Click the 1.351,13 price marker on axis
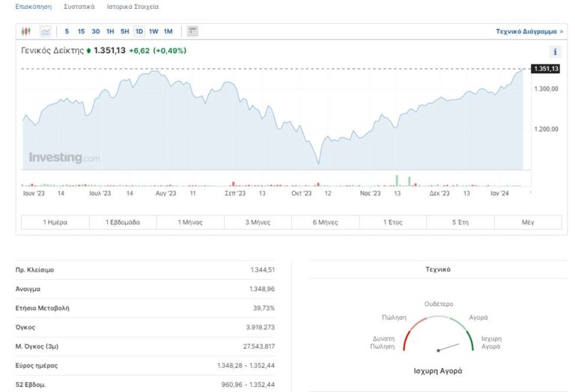Screen dimensions: 575x392 pos(546,69)
